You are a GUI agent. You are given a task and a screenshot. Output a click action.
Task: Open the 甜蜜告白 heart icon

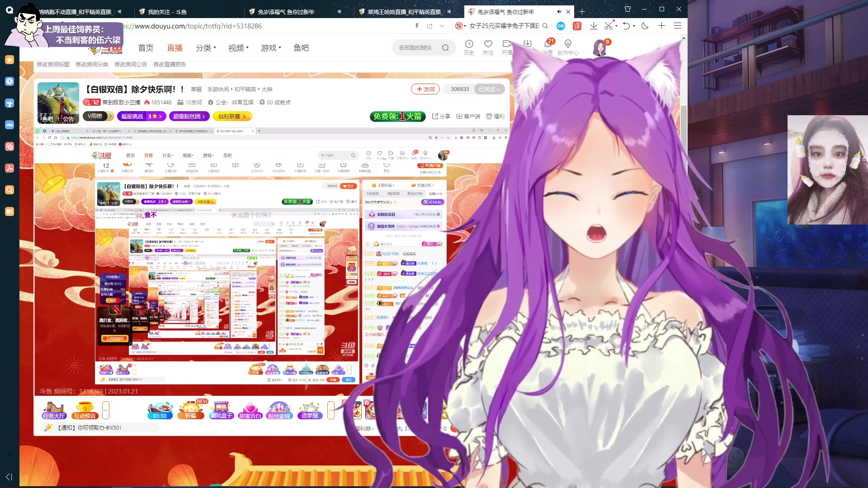click(x=250, y=410)
